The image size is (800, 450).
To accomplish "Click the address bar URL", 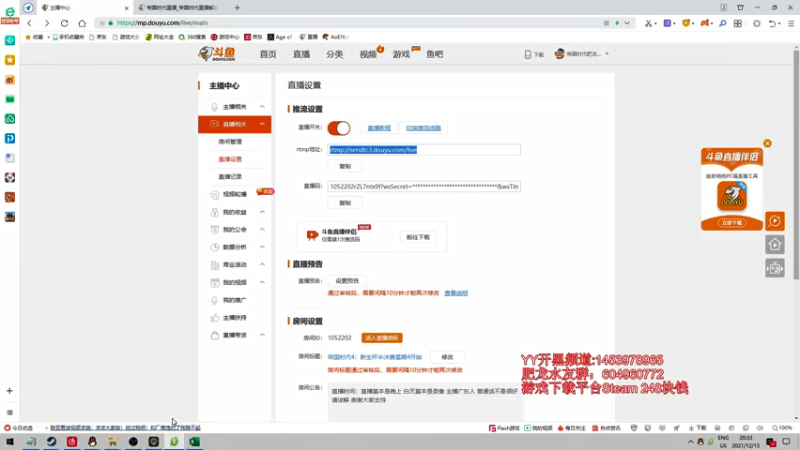I will (162, 23).
